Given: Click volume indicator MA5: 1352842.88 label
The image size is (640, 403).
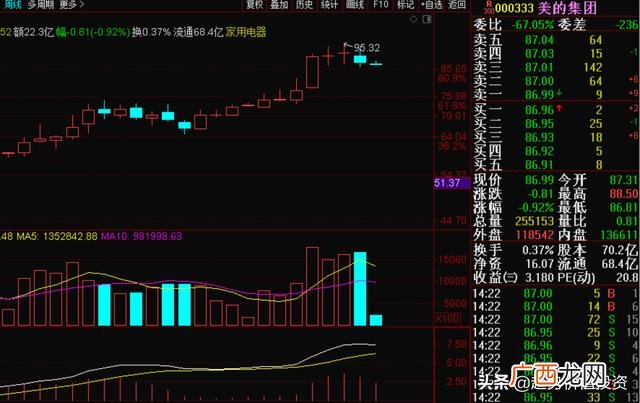Looking at the screenshot, I should pyautogui.click(x=57, y=236).
